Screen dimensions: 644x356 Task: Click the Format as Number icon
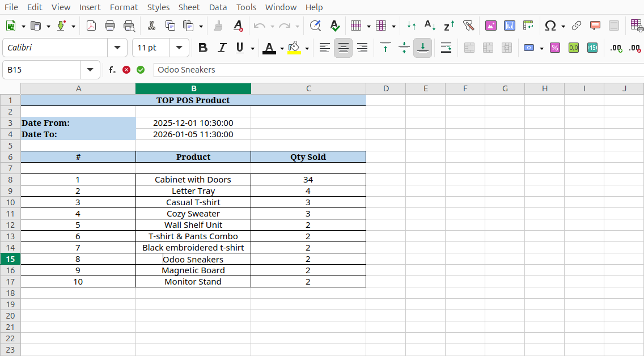point(574,48)
